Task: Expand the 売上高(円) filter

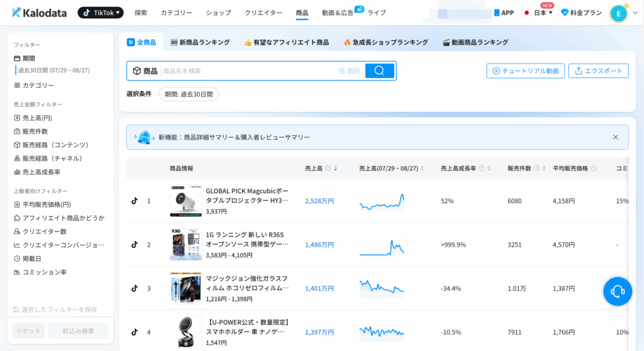Action: click(x=33, y=118)
